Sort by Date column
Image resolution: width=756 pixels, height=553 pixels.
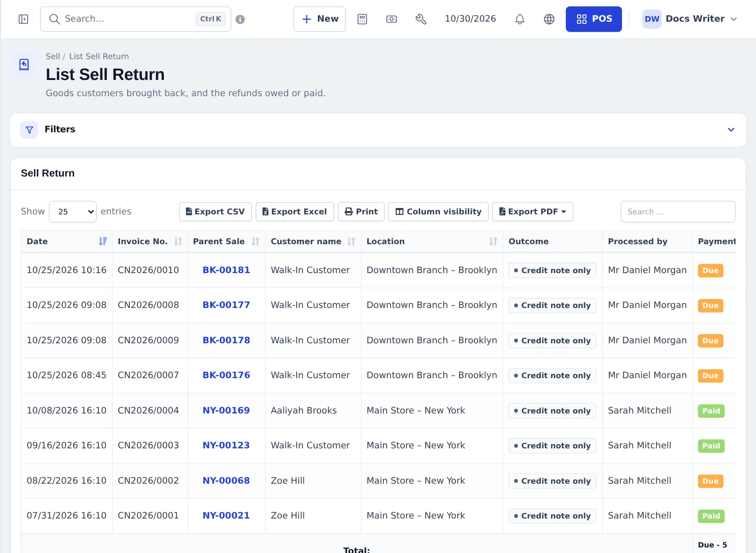pos(66,242)
